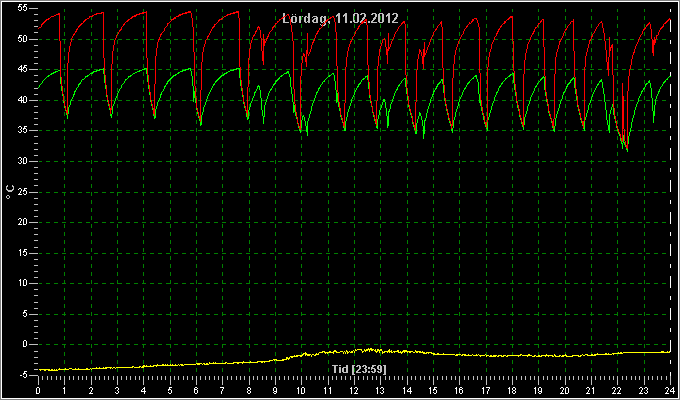Select hour 12 on the time axis
The height and width of the screenshot is (400, 680).
(354, 391)
